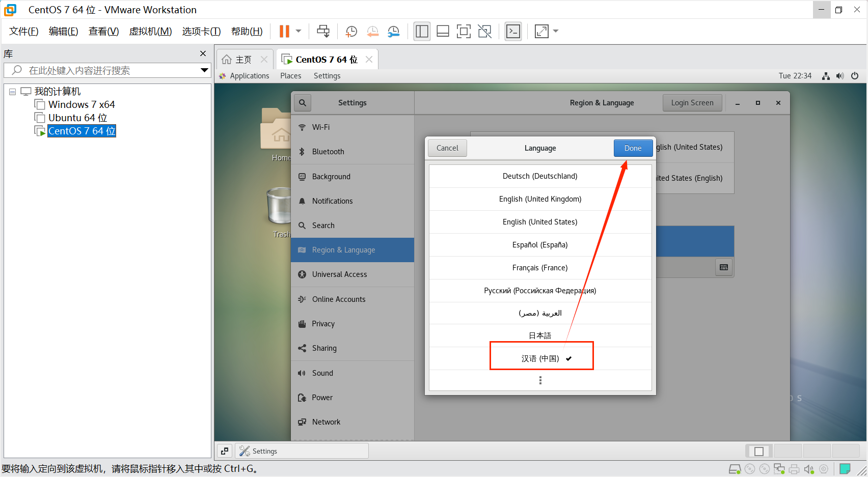Open the pause button dropdown arrow
The height and width of the screenshot is (477, 868).
coord(299,31)
